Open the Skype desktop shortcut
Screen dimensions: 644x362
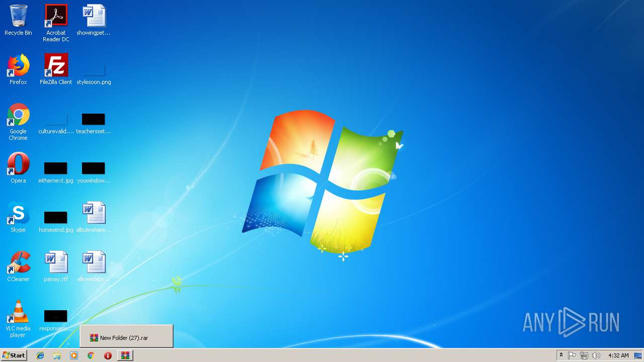pos(18,217)
